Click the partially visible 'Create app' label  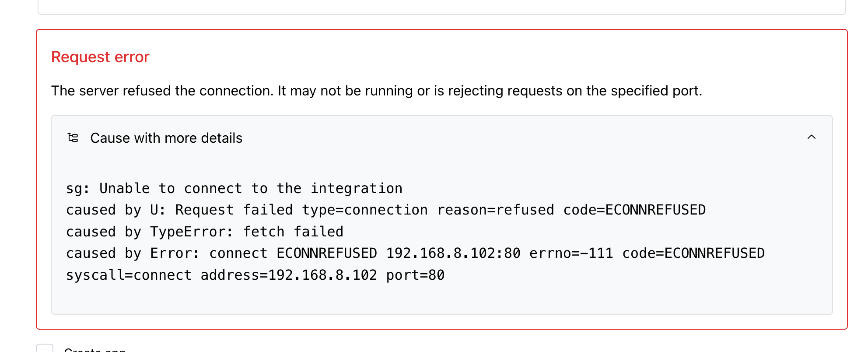point(95,349)
